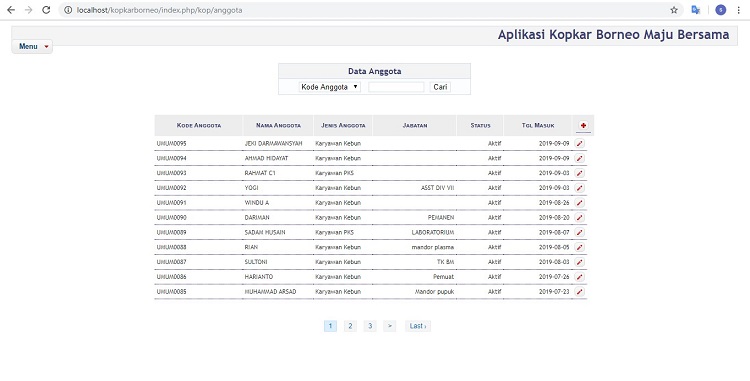Go to page 1 of pagination
This screenshot has height=381, width=750.
click(x=330, y=326)
